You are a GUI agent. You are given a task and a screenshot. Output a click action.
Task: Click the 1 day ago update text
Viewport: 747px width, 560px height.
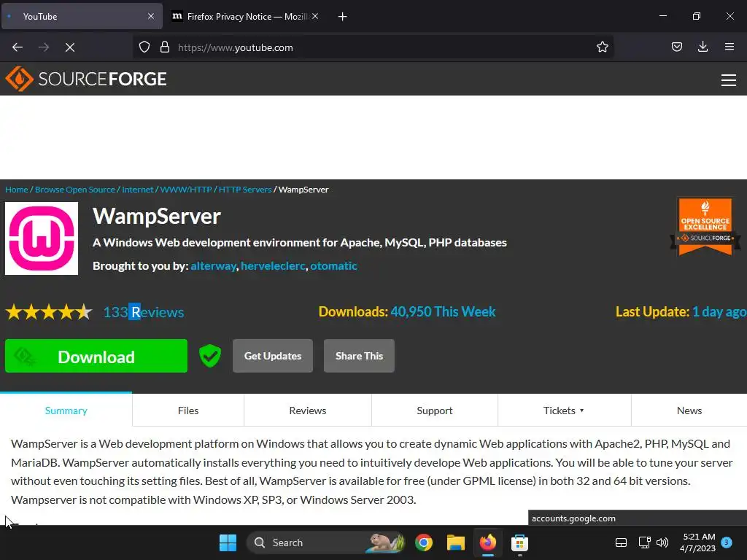click(719, 311)
